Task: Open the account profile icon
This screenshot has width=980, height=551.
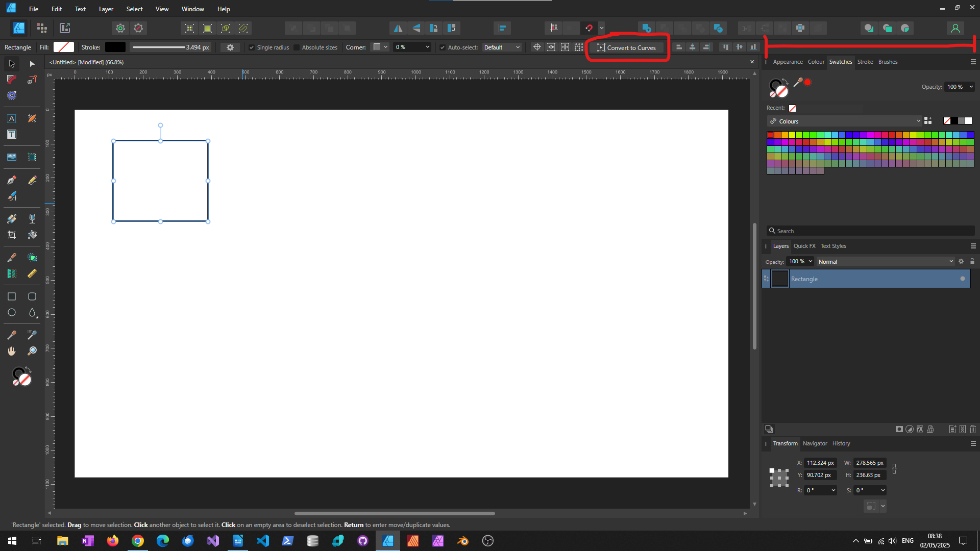Action: coord(955,28)
